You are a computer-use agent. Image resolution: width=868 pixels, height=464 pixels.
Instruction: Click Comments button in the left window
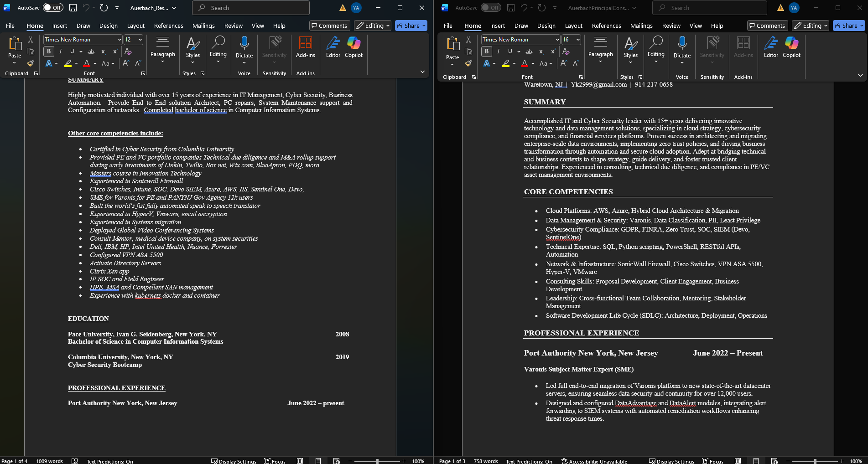coord(329,26)
